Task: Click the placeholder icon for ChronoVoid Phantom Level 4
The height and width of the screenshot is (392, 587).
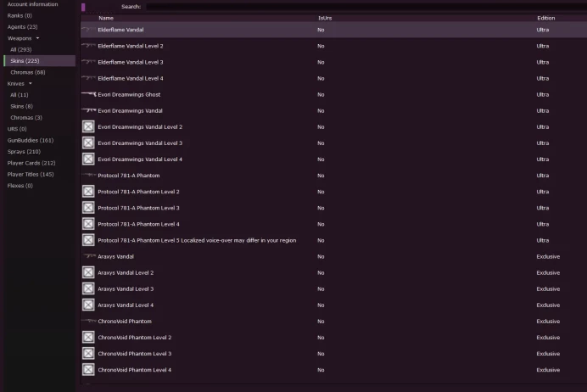Action: pyautogui.click(x=88, y=370)
